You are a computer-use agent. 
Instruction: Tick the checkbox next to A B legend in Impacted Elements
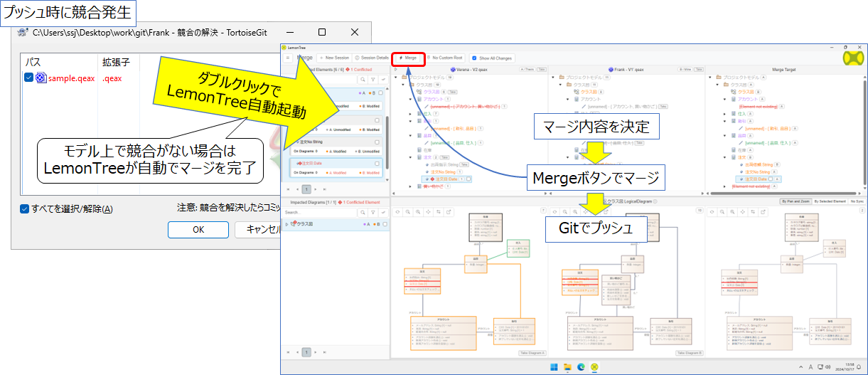380,93
